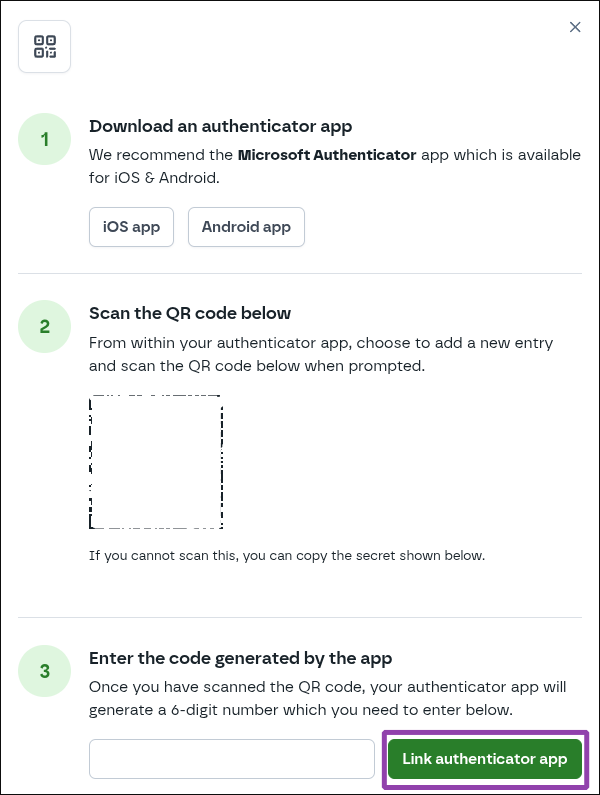This screenshot has width=600, height=795.
Task: Click the step 3 number badge
Action: pyautogui.click(x=45, y=671)
